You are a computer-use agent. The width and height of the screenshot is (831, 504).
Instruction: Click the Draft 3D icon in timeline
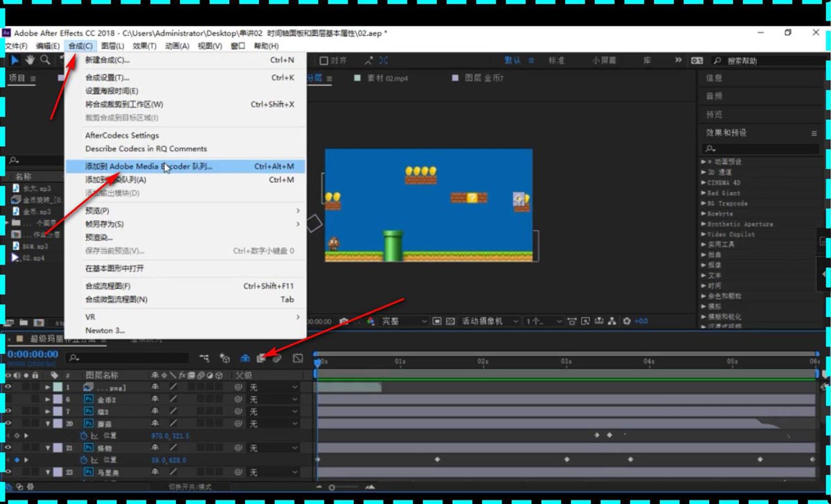[225, 358]
